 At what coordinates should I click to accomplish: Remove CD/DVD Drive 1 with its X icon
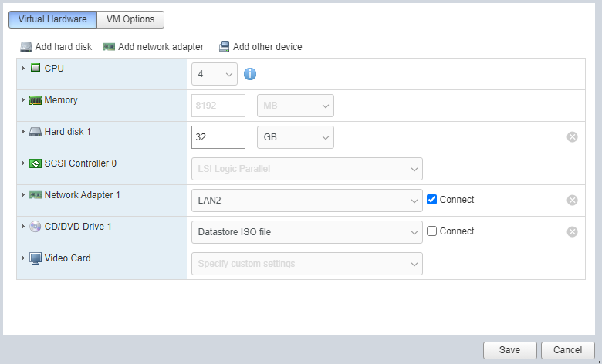coord(572,231)
